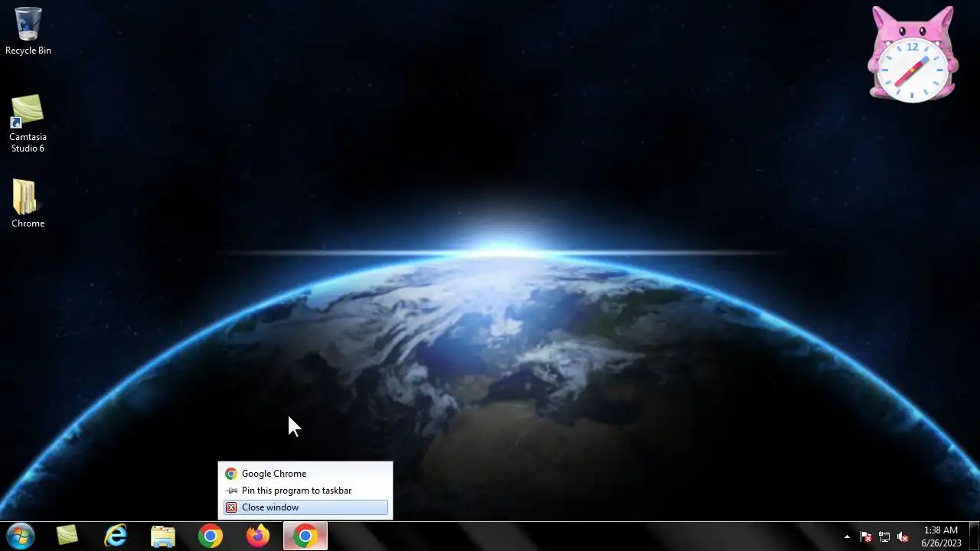Show hidden tray icons arrow
This screenshot has width=980, height=551.
pyautogui.click(x=847, y=536)
